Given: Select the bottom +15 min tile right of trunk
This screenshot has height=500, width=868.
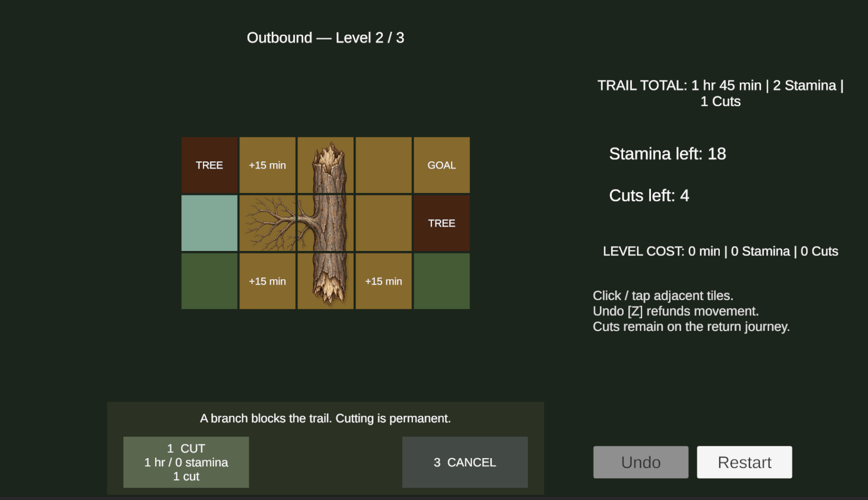Looking at the screenshot, I should (x=384, y=281).
